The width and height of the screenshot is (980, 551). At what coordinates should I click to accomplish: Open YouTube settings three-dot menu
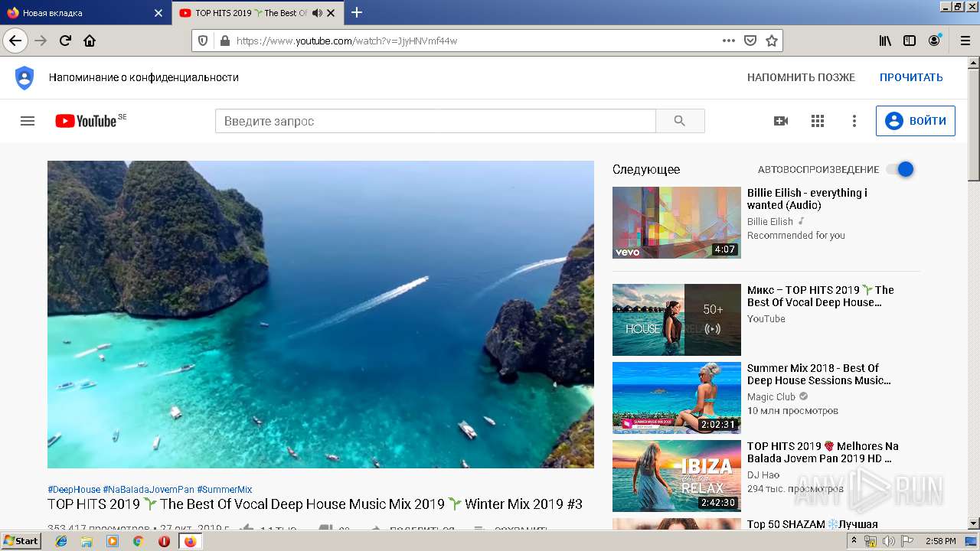tap(854, 121)
